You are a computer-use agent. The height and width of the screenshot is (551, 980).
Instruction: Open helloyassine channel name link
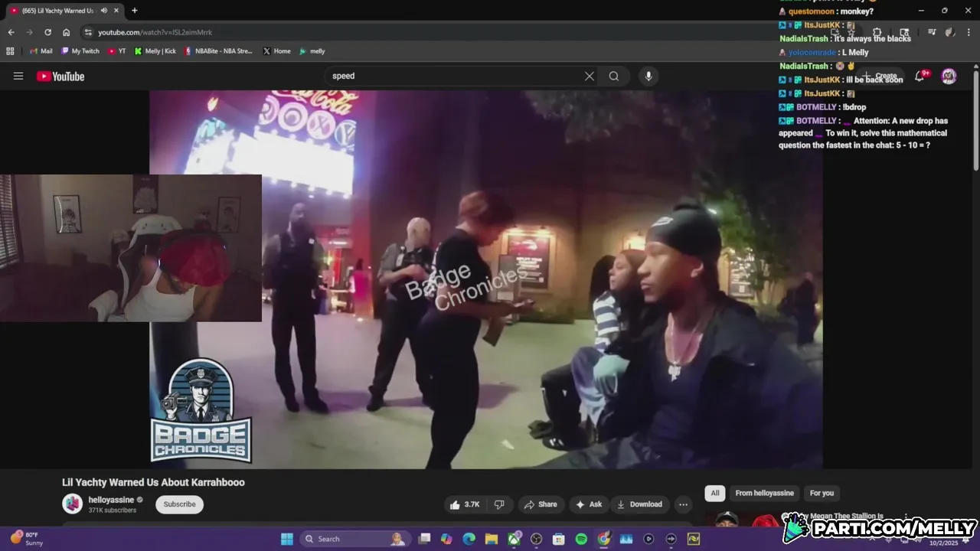click(111, 500)
